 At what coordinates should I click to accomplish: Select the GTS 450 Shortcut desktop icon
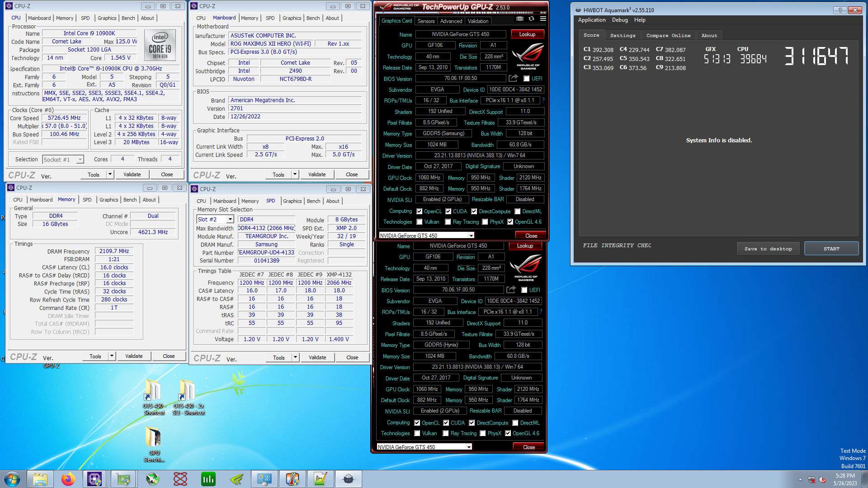tap(154, 397)
